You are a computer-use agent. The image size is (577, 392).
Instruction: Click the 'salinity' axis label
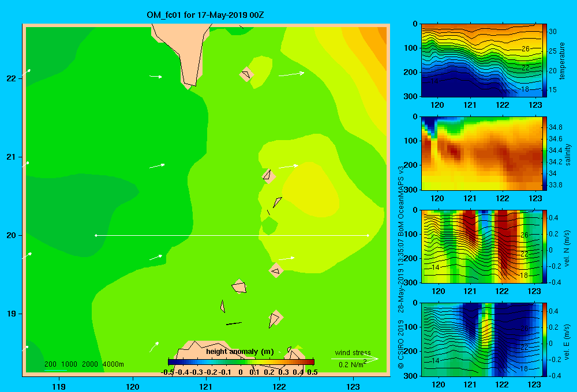[x=568, y=154]
